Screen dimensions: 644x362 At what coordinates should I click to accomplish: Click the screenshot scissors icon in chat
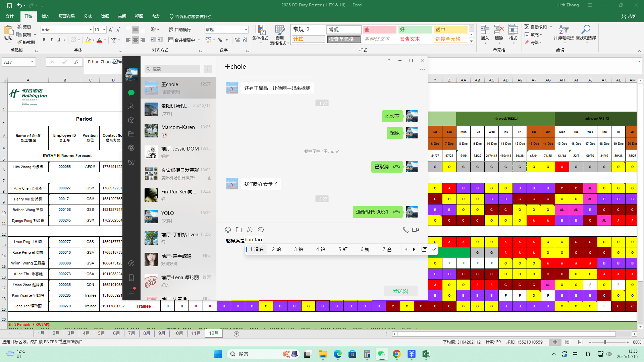coord(250,230)
